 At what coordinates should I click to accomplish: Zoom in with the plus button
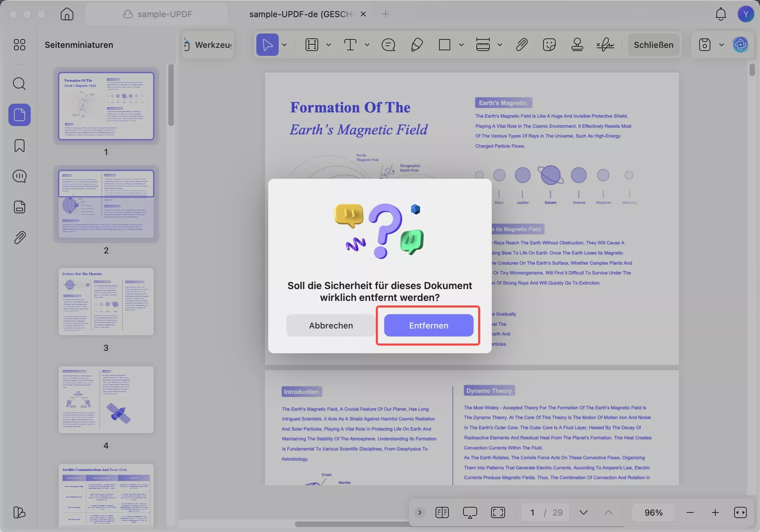(x=715, y=512)
